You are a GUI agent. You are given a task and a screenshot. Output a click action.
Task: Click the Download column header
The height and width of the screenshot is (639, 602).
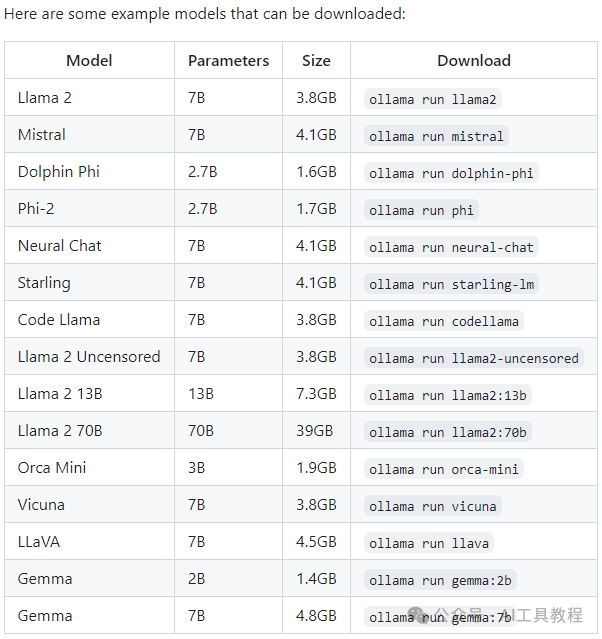[474, 60]
